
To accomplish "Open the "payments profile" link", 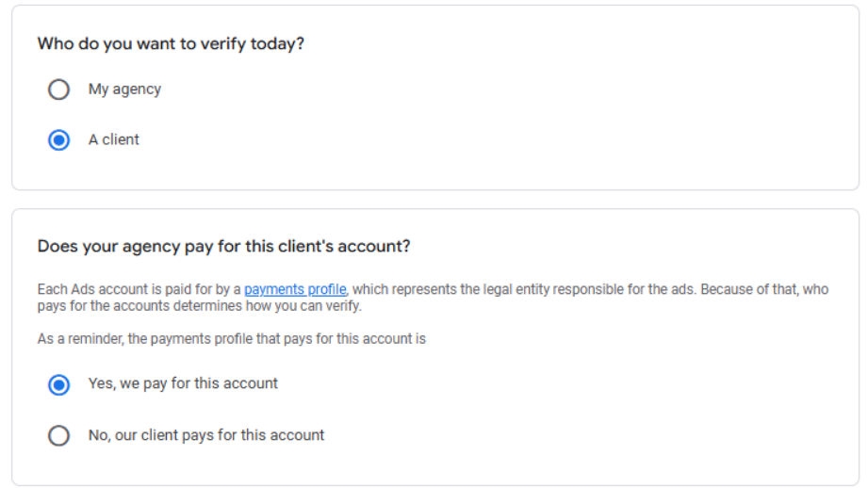I will [x=295, y=289].
